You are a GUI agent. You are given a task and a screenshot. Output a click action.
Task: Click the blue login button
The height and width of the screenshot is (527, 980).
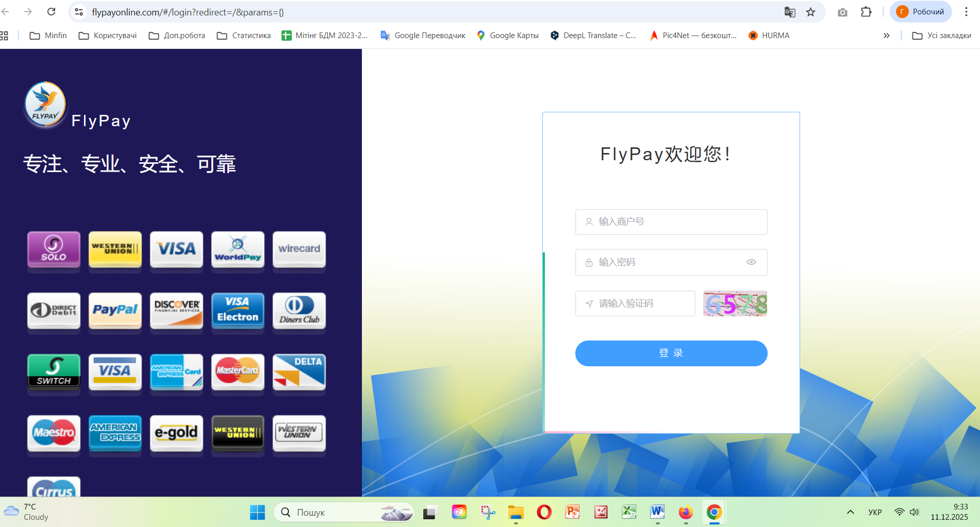pos(671,353)
